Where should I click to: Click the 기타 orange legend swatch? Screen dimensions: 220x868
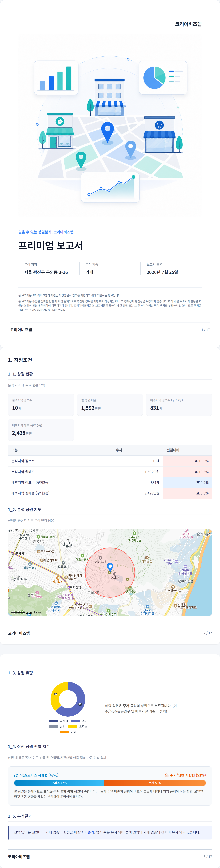[x=64, y=732]
